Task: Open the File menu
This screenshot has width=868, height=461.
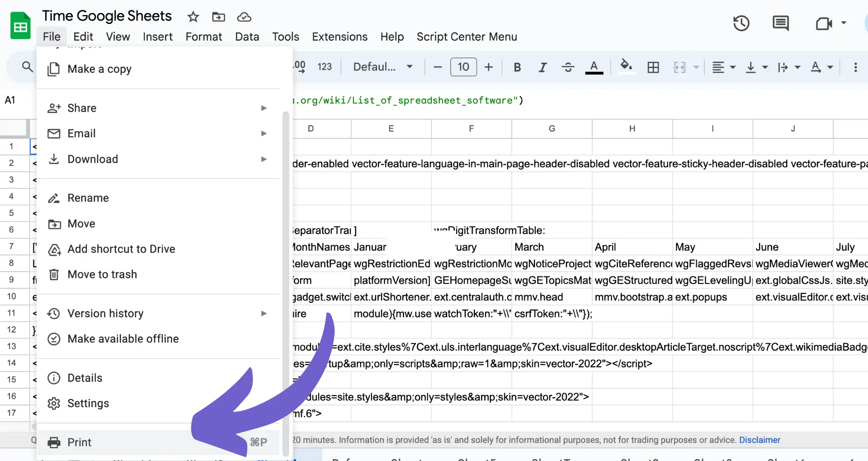Action: click(x=52, y=37)
